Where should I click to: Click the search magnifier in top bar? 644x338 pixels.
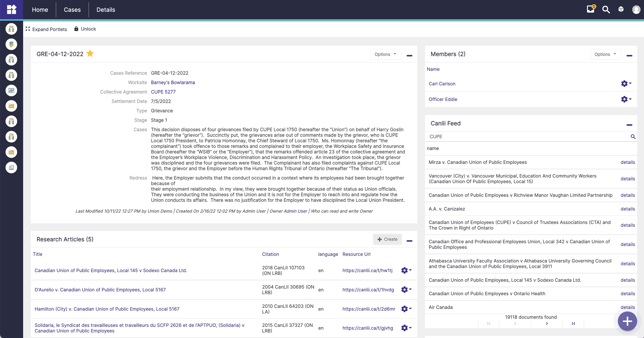point(606,10)
